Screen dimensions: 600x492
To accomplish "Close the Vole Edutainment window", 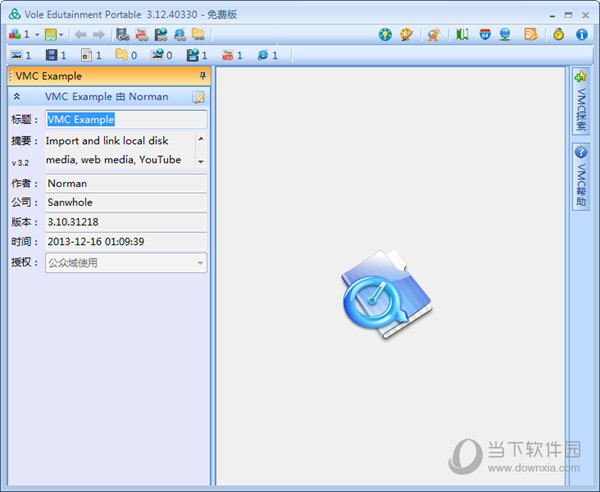I will click(x=585, y=15).
